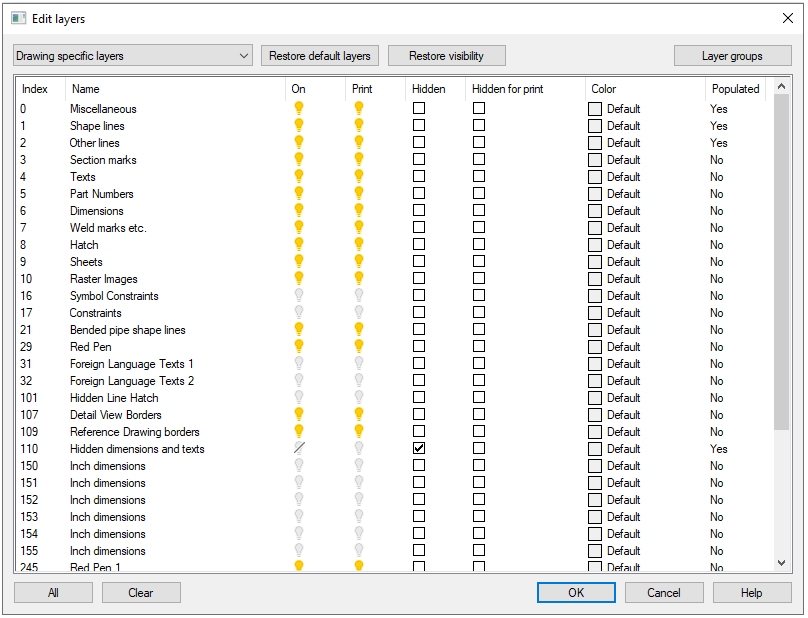Image resolution: width=808 pixels, height=618 pixels.
Task: Turn on the On bulb for layer 155
Action: 299,550
